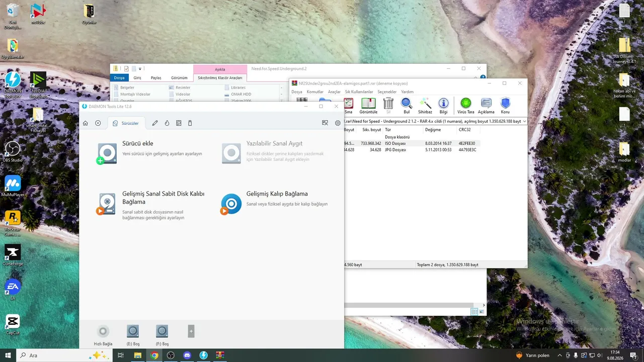Select the ISO Dosyası row in WinRAR
This screenshot has height=362, width=644.
coord(411,143)
